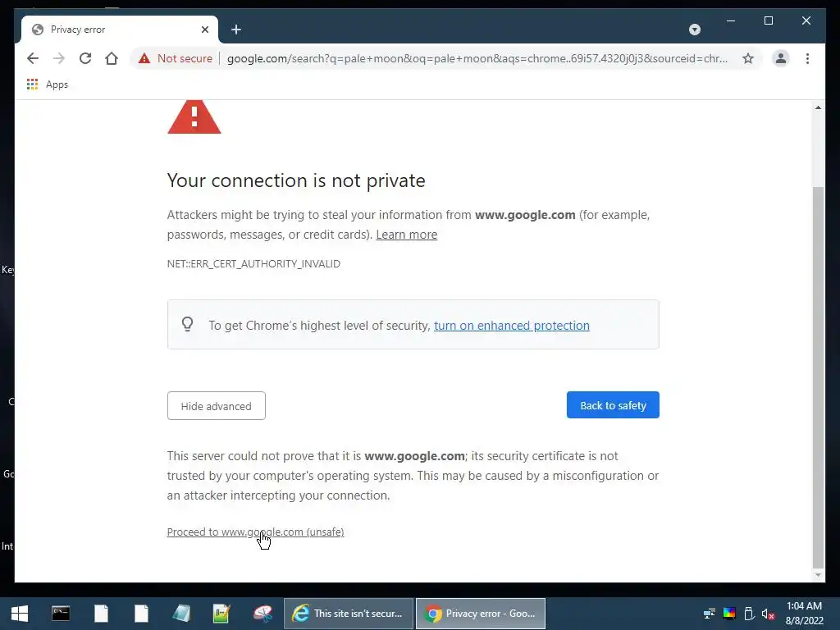Follow the Learn more link
Image resolution: width=840 pixels, height=630 pixels.
coord(407,235)
